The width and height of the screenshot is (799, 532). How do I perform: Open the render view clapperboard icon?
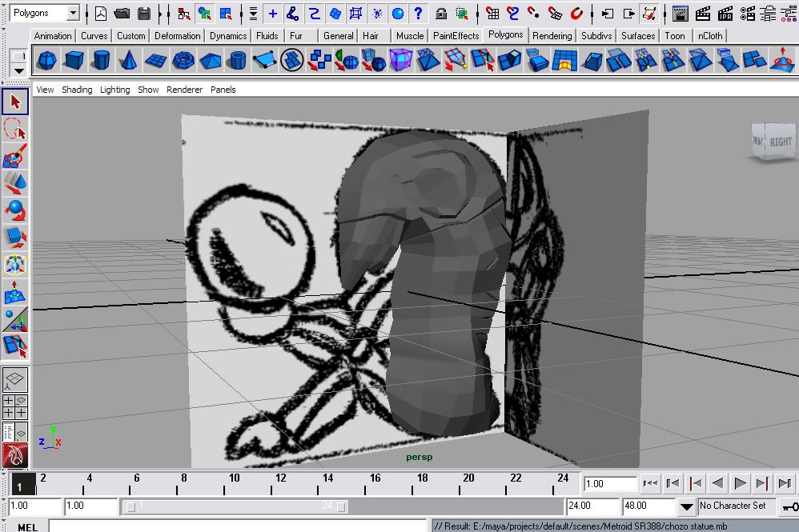680,14
